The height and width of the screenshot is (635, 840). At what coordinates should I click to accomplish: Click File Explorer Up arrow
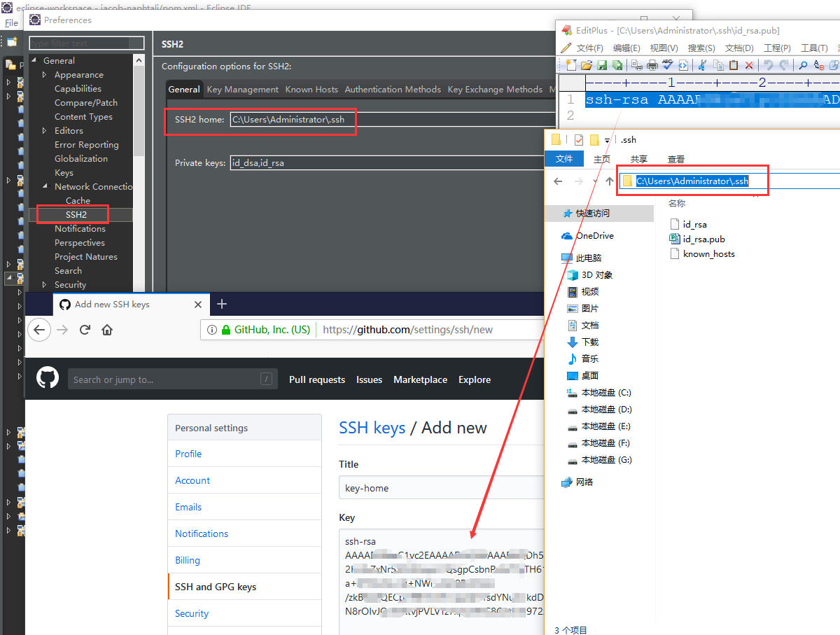tap(610, 181)
